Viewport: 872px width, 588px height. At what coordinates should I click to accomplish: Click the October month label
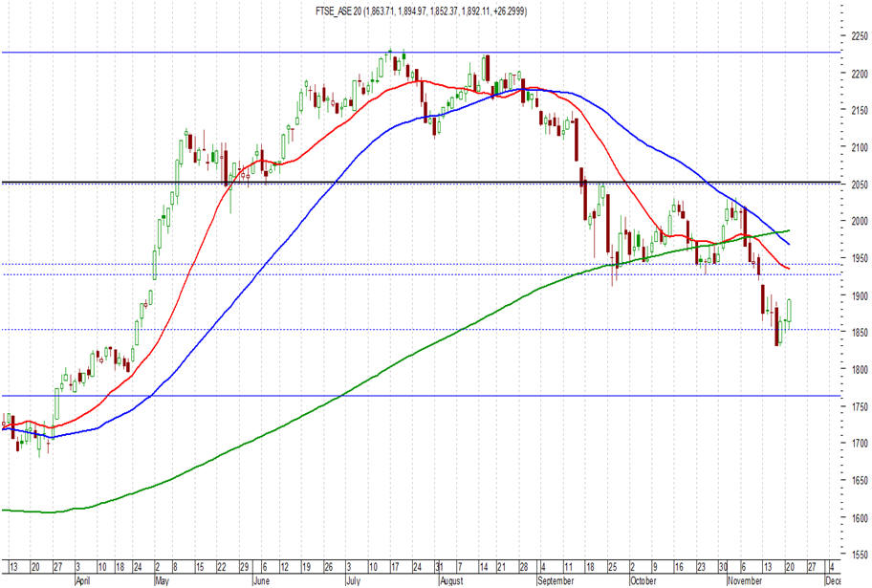(643, 580)
